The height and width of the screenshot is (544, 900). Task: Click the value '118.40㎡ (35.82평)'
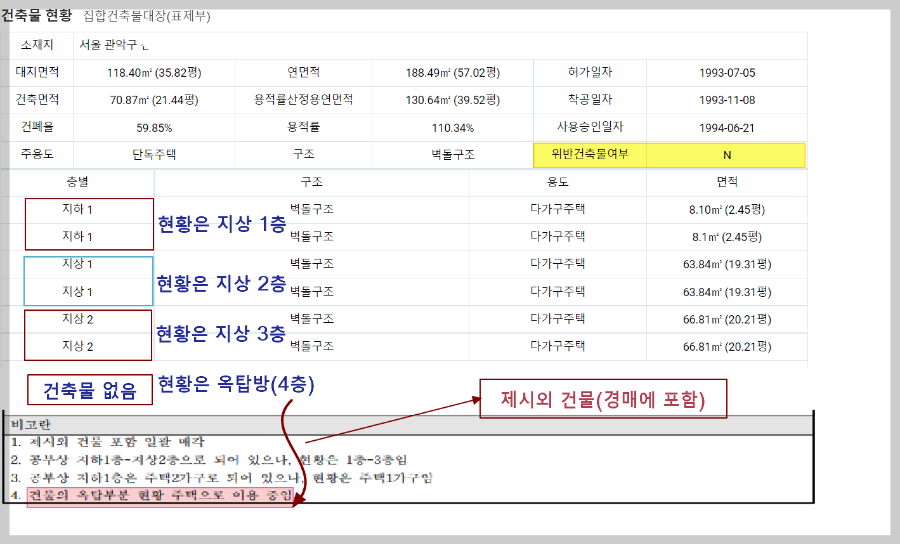point(154,73)
